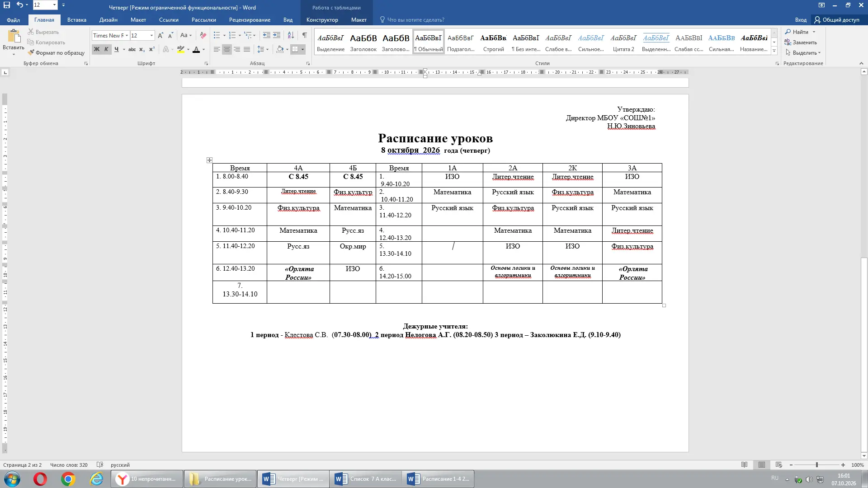Toggle center alignment
Screen dimensions: 868x488
[x=227, y=49]
